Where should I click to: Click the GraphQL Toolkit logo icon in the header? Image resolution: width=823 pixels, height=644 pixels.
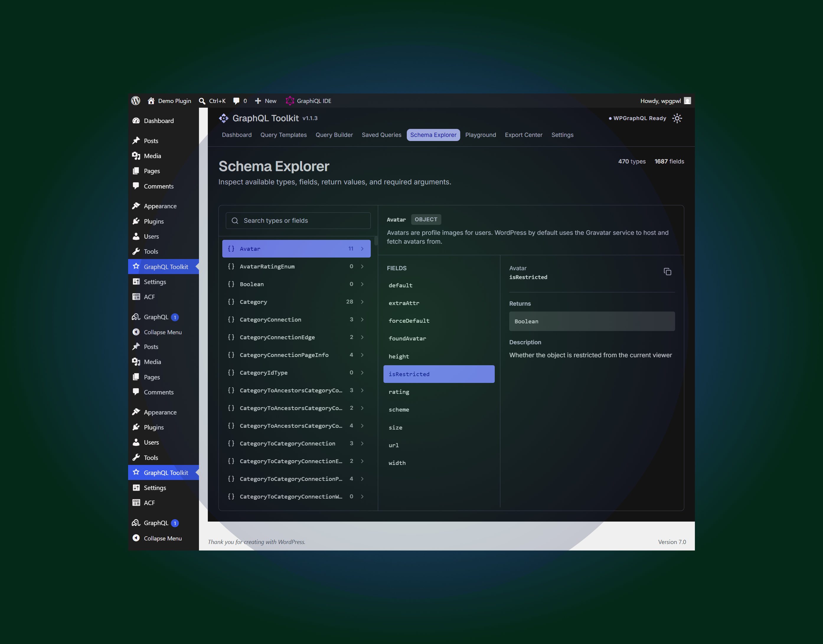click(x=224, y=118)
